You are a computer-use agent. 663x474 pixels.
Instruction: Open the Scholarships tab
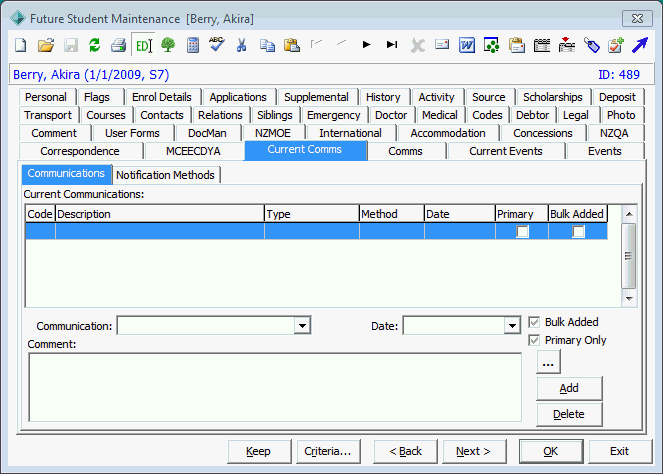pyautogui.click(x=553, y=97)
